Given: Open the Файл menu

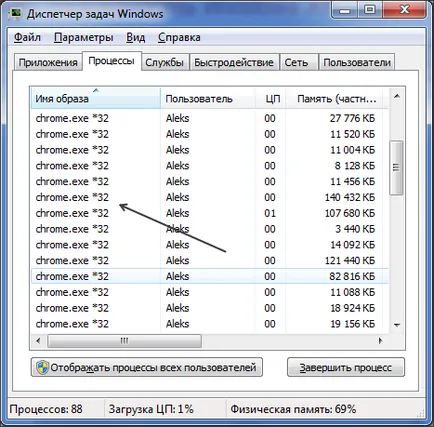Looking at the screenshot, I should pyautogui.click(x=27, y=37).
